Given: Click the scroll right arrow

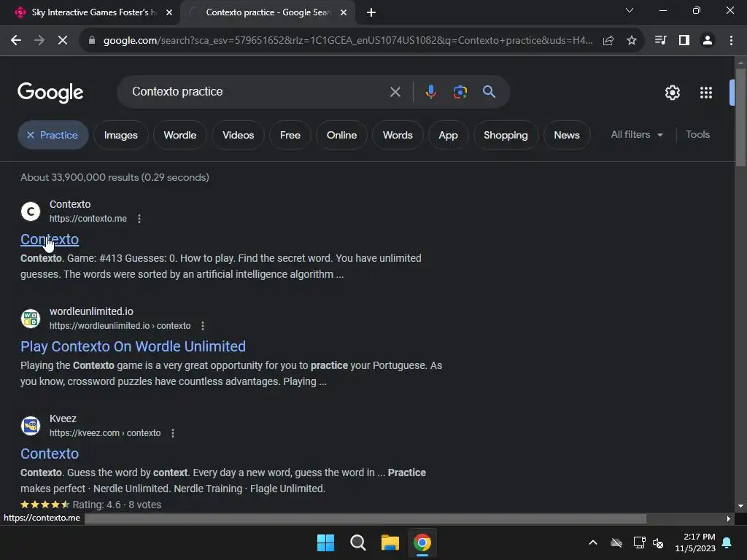Looking at the screenshot, I should (729, 518).
